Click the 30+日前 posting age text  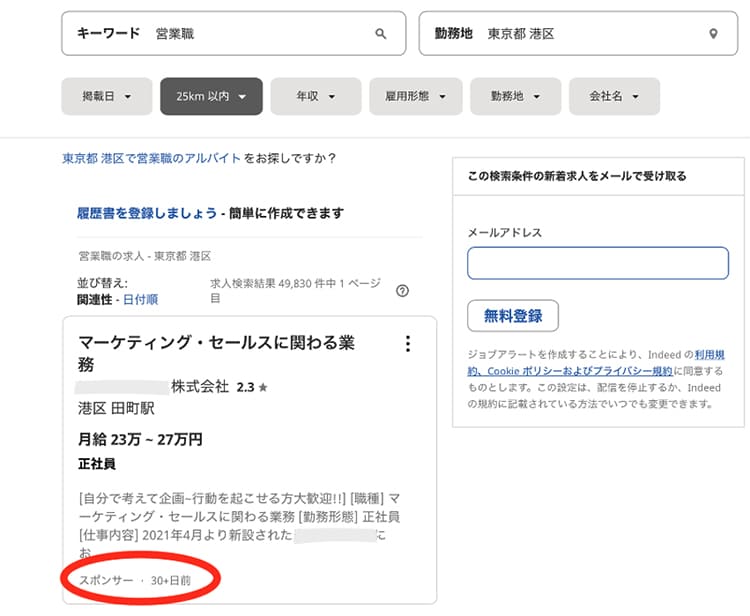click(x=171, y=581)
